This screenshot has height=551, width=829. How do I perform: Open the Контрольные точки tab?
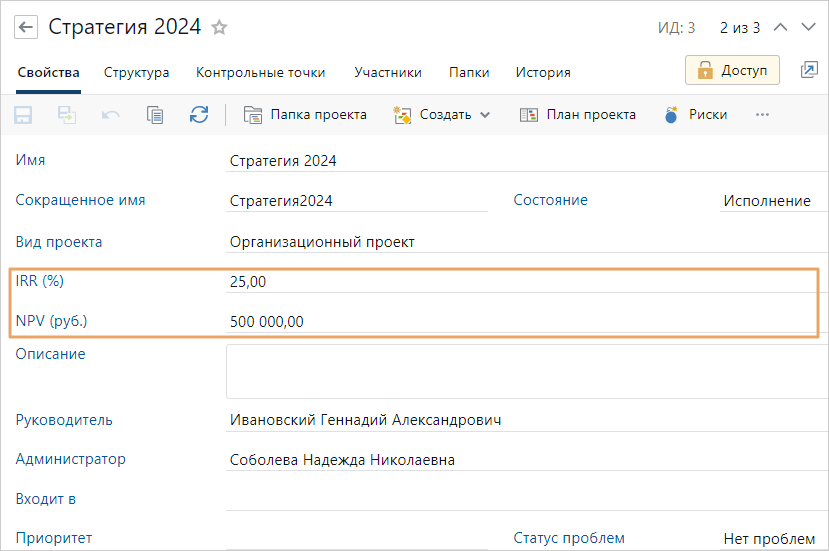coord(260,72)
